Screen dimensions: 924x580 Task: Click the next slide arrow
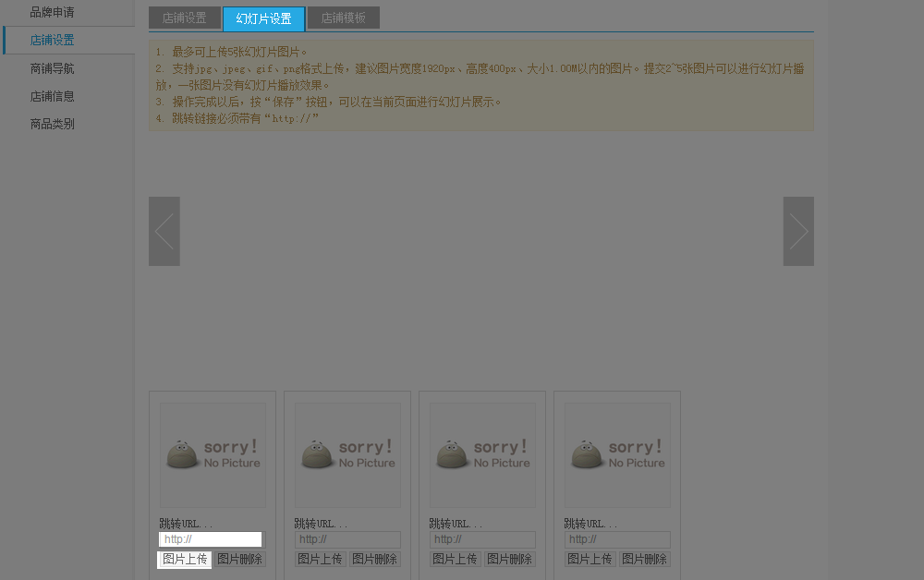pos(798,231)
